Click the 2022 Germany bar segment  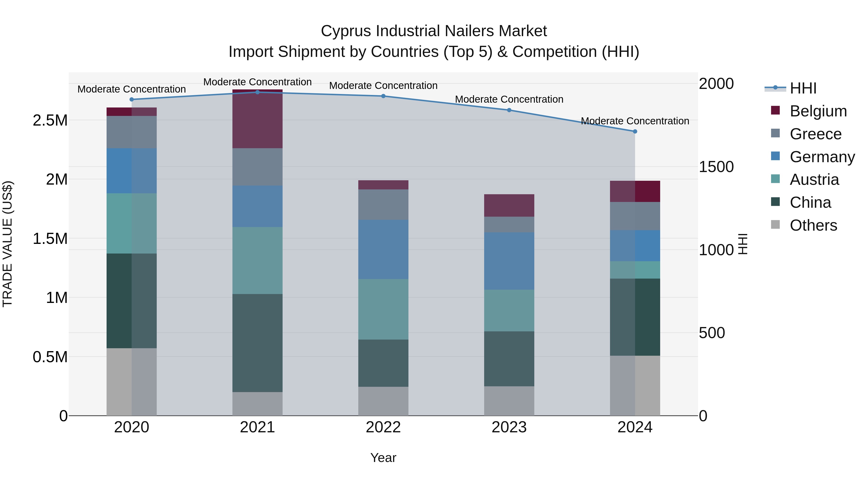[383, 250]
